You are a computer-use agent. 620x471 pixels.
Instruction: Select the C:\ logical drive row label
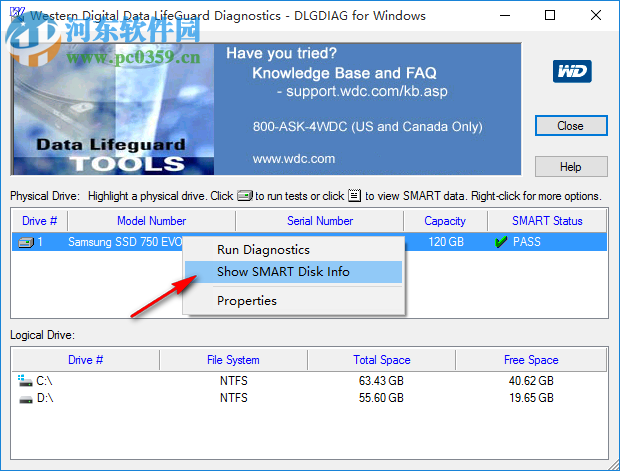pos(44,381)
